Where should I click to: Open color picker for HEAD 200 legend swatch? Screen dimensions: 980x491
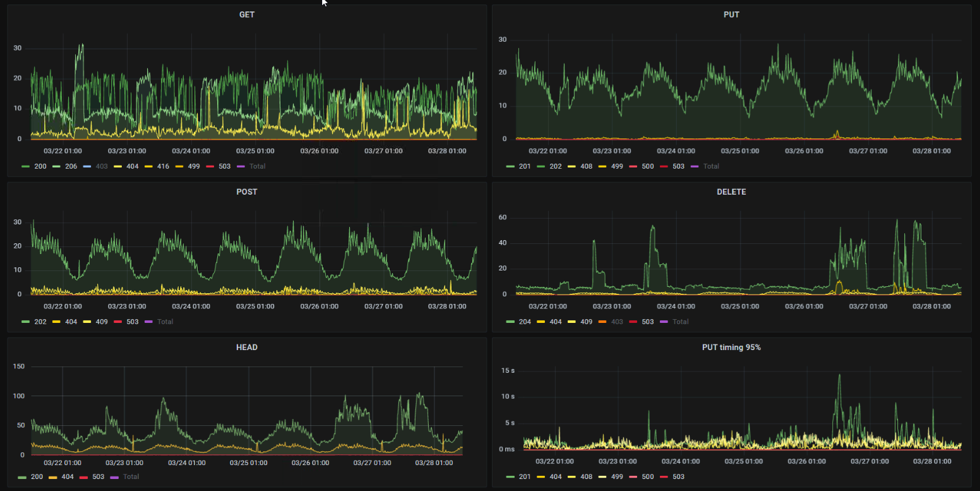click(x=23, y=476)
